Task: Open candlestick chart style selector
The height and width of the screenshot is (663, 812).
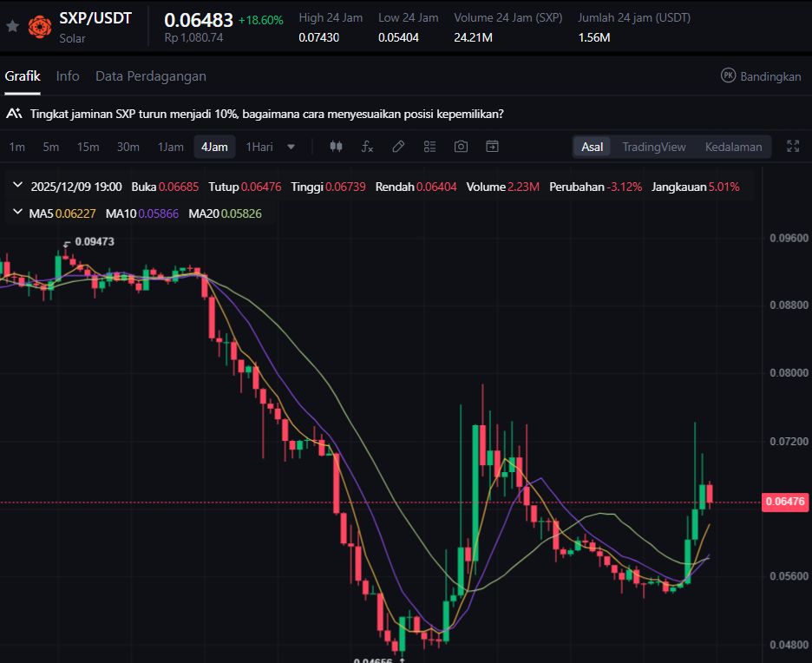Action: [337, 147]
